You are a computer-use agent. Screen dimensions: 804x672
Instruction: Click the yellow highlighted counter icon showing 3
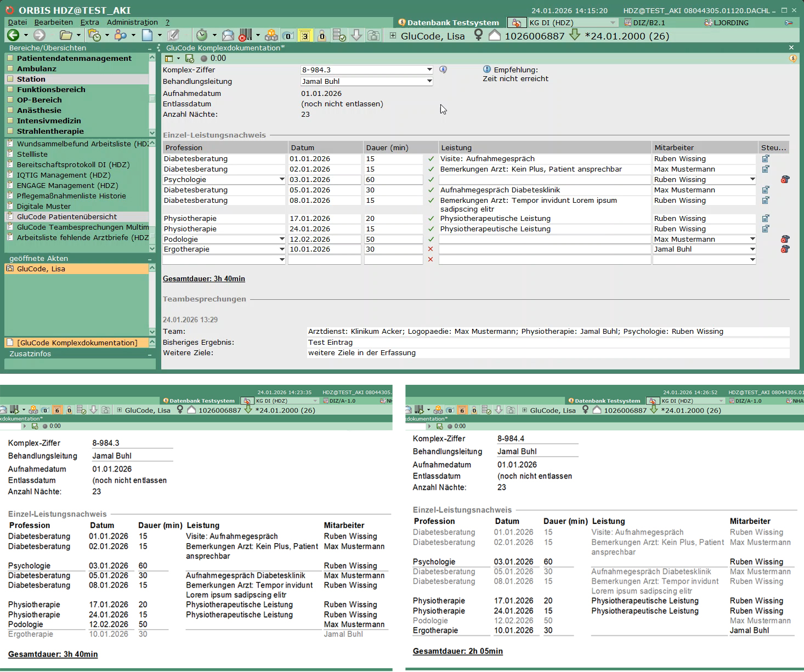pyautogui.click(x=305, y=36)
